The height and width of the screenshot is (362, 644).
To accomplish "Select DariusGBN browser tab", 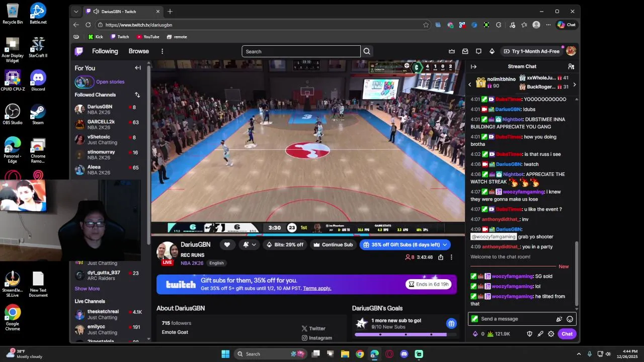I will [x=123, y=11].
